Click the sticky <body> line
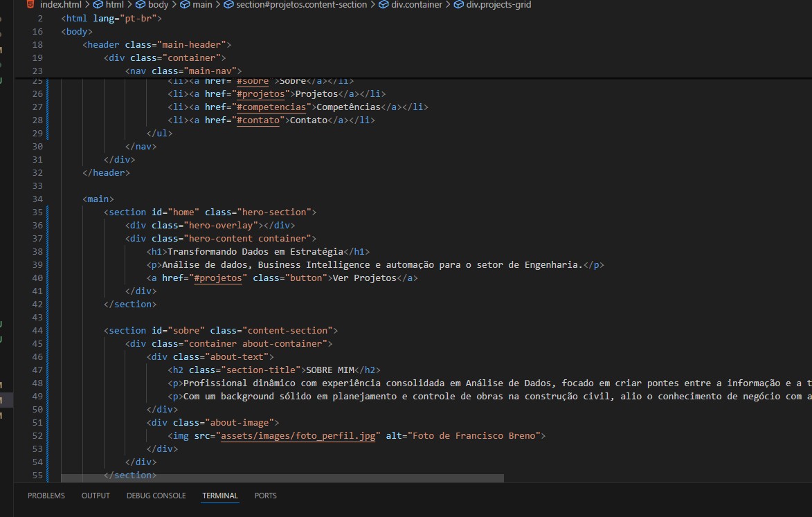 [77, 32]
